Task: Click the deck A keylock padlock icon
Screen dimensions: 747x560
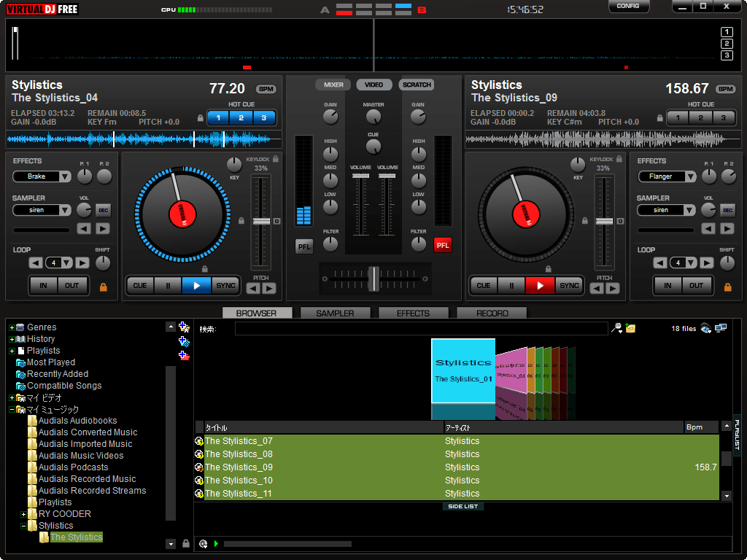Action: click(275, 159)
